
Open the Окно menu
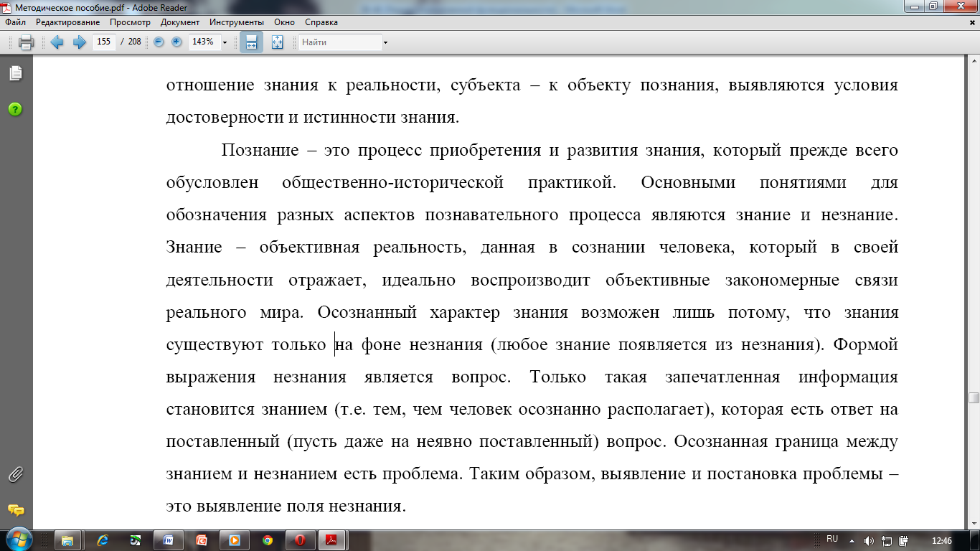point(285,22)
